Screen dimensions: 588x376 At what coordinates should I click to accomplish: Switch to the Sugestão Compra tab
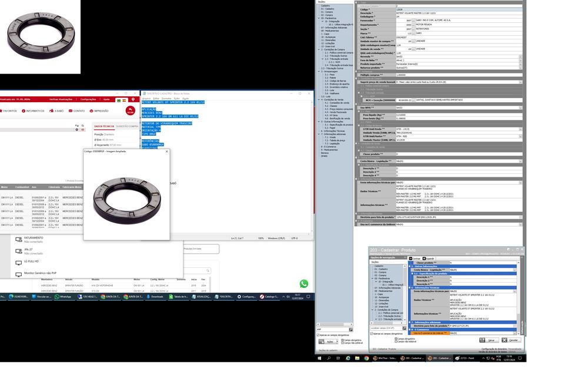tap(127, 126)
